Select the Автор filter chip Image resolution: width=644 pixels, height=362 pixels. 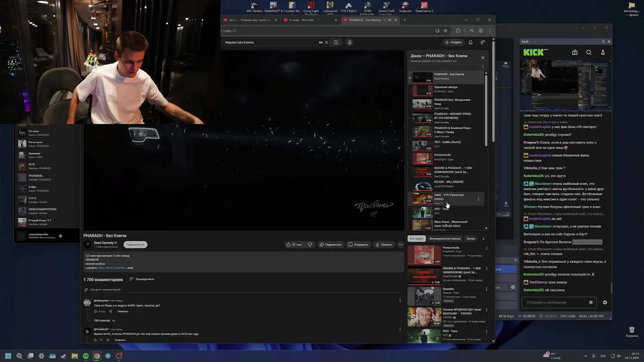pyautogui.click(x=471, y=238)
